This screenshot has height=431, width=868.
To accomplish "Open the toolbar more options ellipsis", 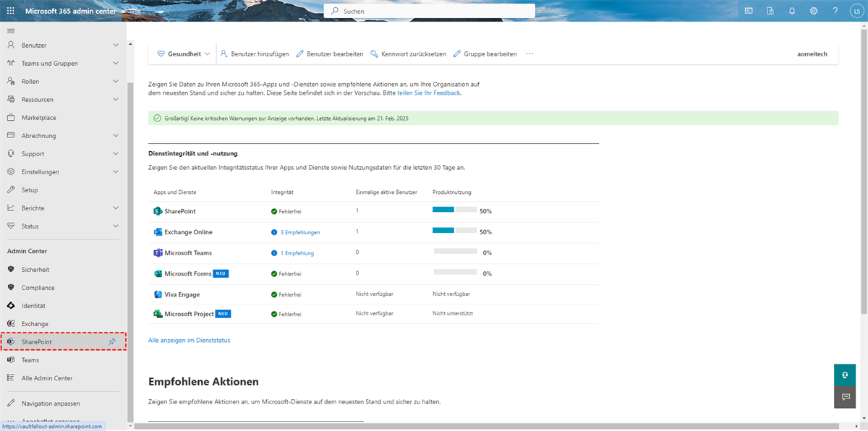I will tap(529, 54).
